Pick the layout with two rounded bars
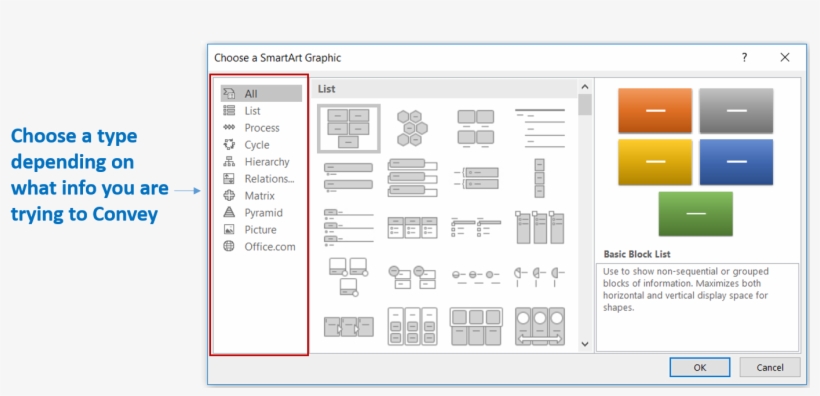The height and width of the screenshot is (396, 820). click(x=348, y=177)
